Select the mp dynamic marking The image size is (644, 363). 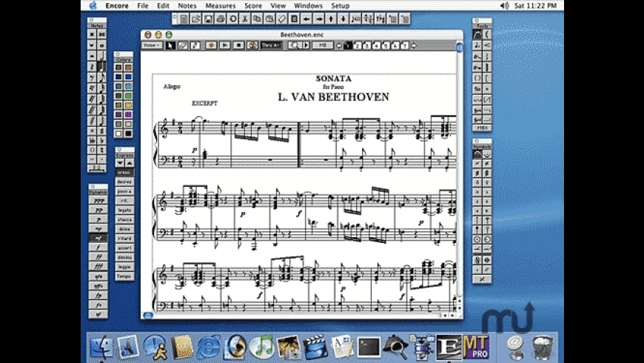(x=98, y=229)
